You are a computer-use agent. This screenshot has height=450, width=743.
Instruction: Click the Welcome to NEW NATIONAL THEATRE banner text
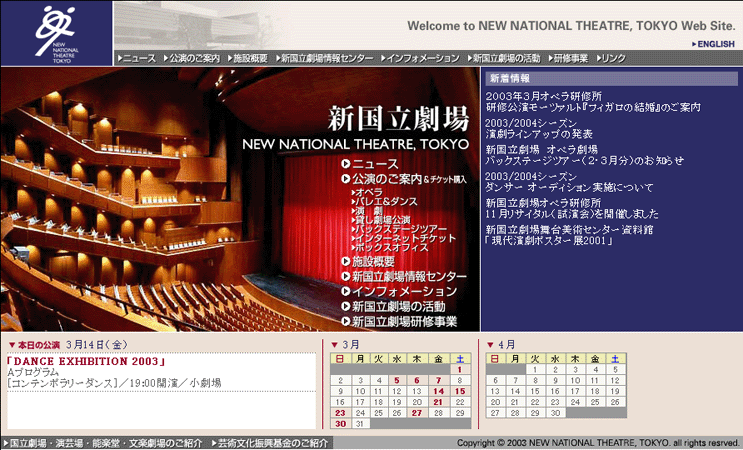point(571,26)
